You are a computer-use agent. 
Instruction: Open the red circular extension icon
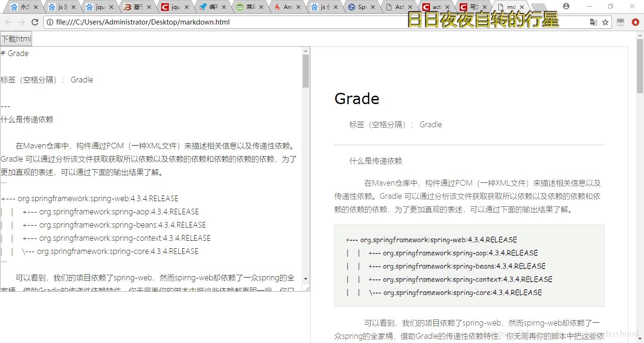[x=636, y=22]
